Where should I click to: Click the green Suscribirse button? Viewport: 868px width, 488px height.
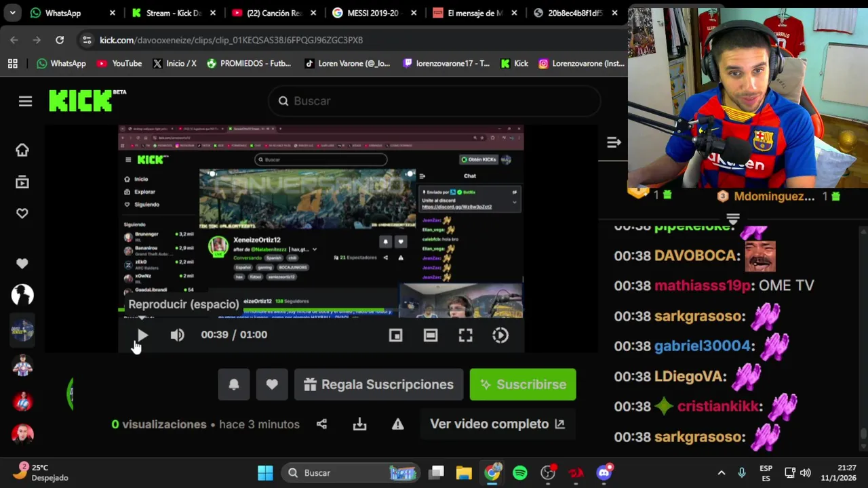pos(523,384)
